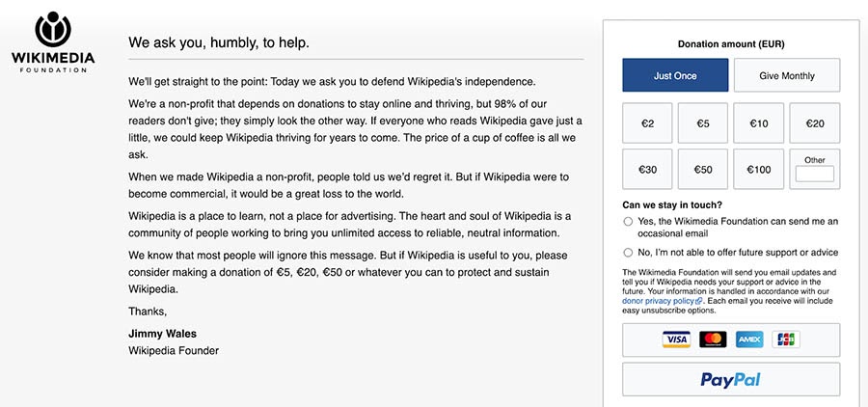This screenshot has width=868, height=407.
Task: Choose the €20 donation amount
Action: click(x=815, y=123)
